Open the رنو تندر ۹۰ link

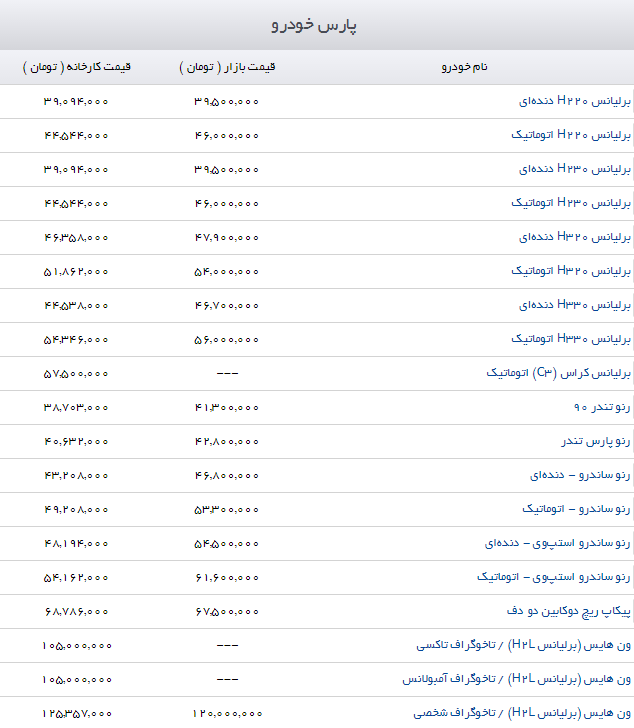(x=602, y=407)
